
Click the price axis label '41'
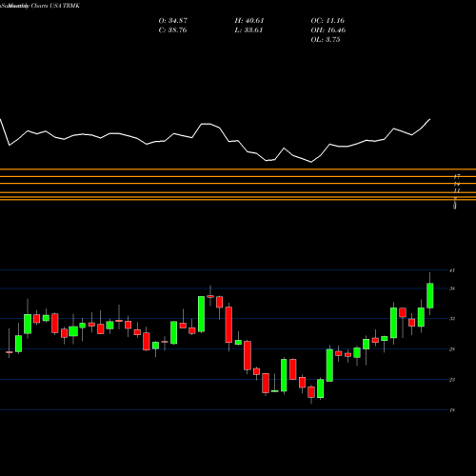click(452, 270)
